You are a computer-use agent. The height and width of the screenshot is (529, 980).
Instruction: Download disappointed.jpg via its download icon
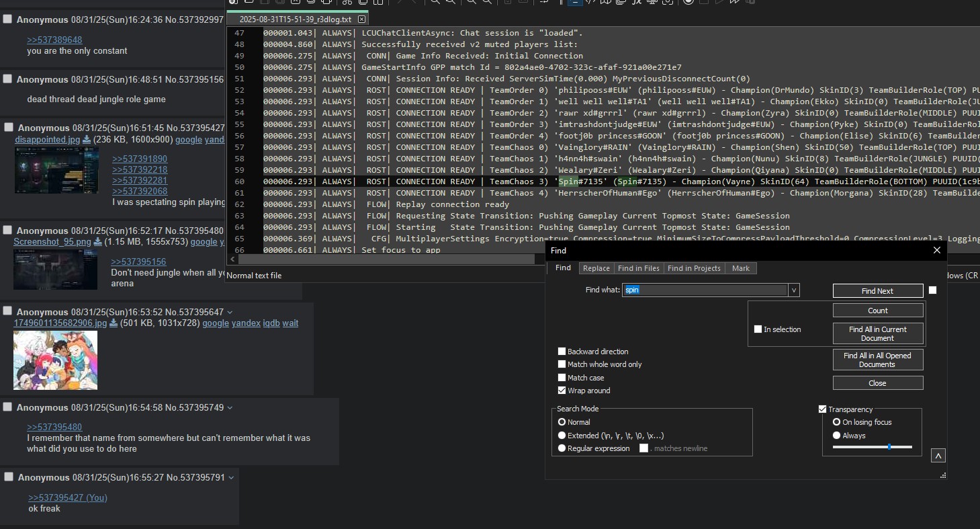[86, 140]
